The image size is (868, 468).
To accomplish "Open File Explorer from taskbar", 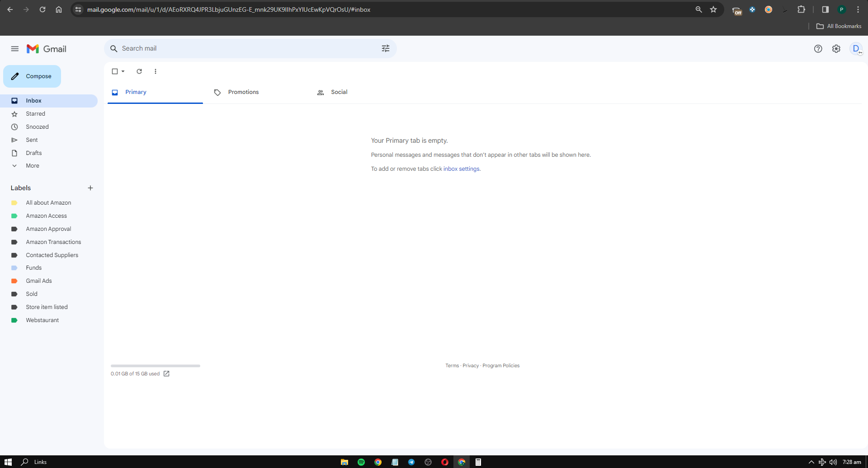I will coord(344,462).
